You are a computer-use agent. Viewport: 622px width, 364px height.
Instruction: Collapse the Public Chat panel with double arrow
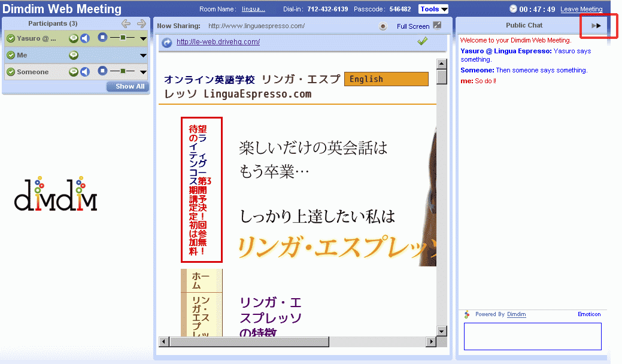[x=596, y=25]
